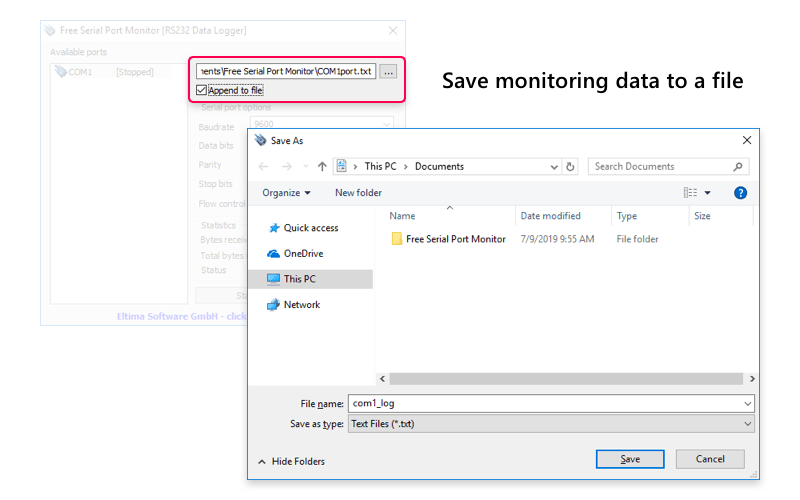Select Quick access in navigation pane
This screenshot has height=500, width=800.
click(311, 228)
